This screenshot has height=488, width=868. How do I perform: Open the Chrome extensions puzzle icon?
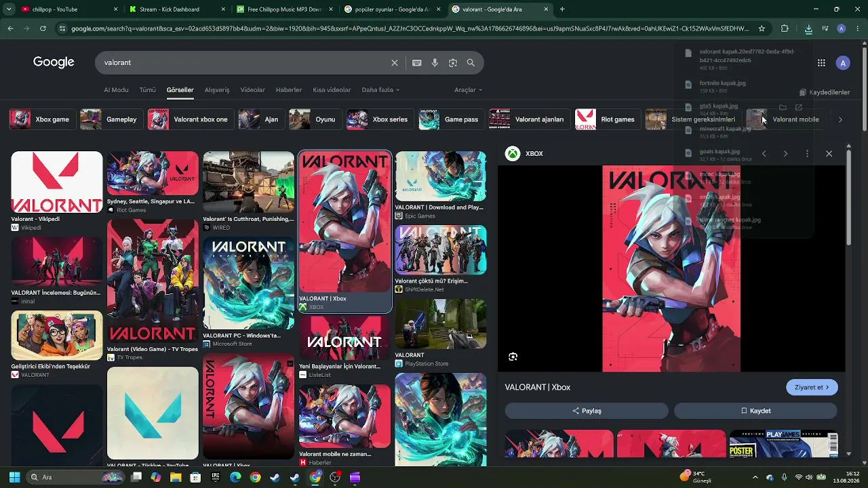pos(785,28)
